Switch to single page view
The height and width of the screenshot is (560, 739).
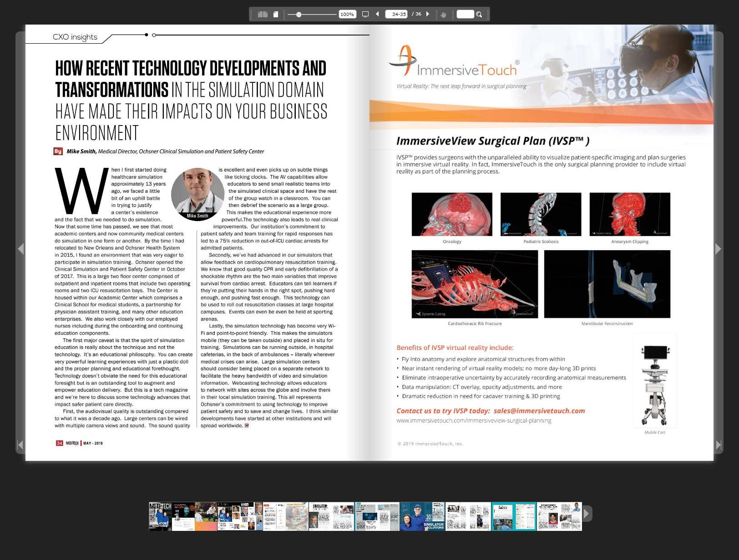pyautogui.click(x=276, y=15)
